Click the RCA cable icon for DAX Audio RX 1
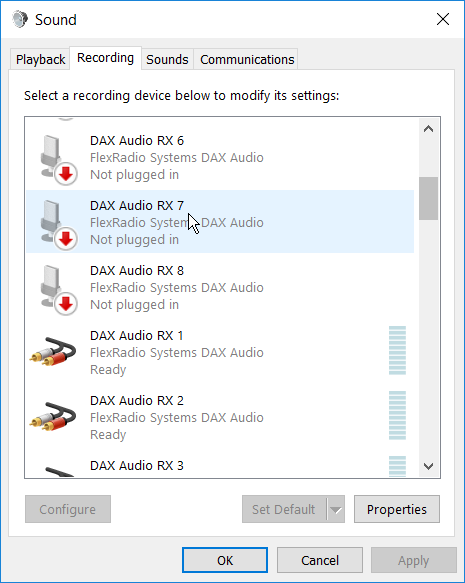465x583 pixels. click(x=53, y=351)
